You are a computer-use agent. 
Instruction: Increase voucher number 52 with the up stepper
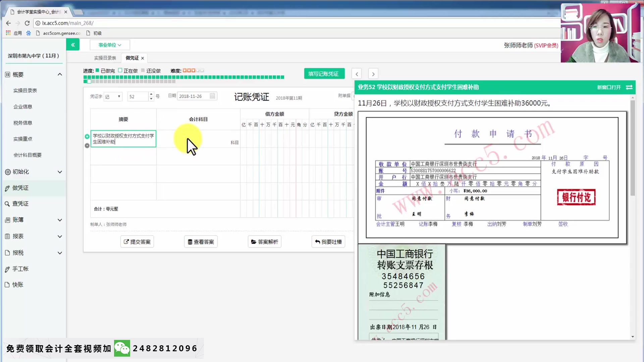[151, 94]
